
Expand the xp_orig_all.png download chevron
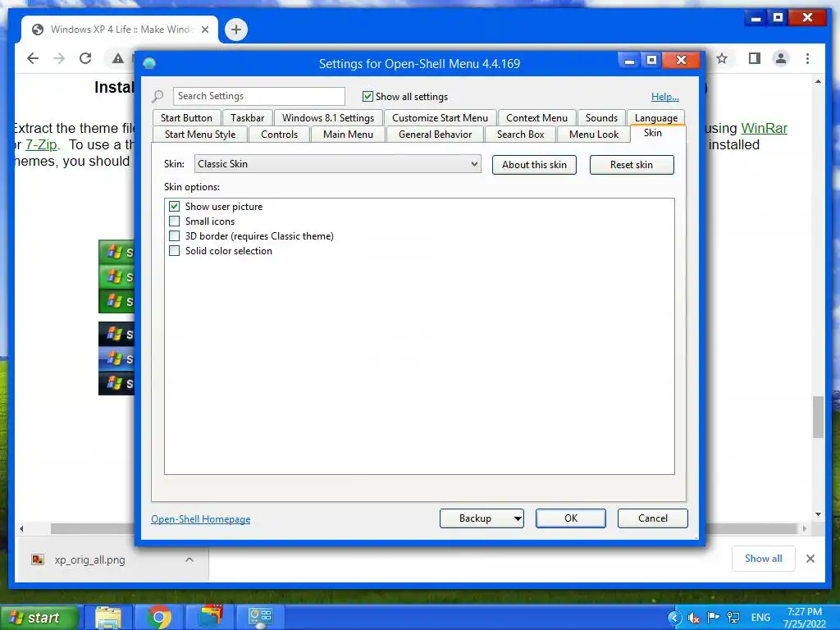189,559
